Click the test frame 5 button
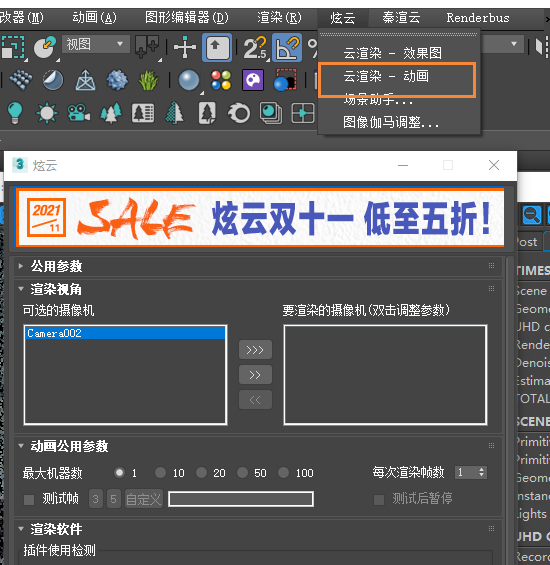The image size is (550, 565). 114,499
